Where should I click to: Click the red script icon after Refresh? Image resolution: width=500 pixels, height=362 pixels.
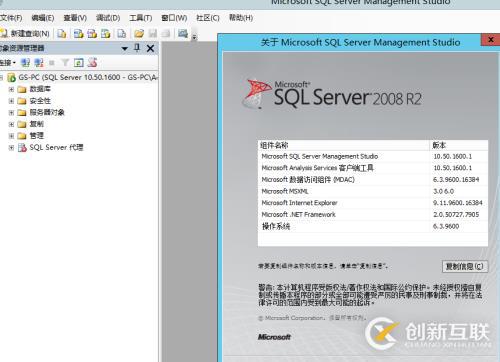coord(92,62)
